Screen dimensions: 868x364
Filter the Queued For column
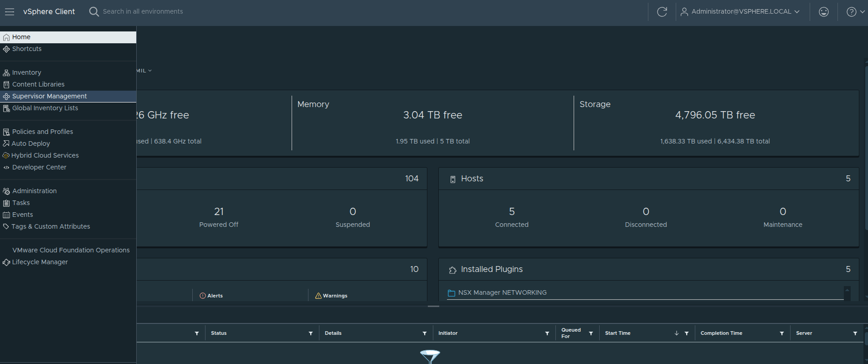[591, 333]
